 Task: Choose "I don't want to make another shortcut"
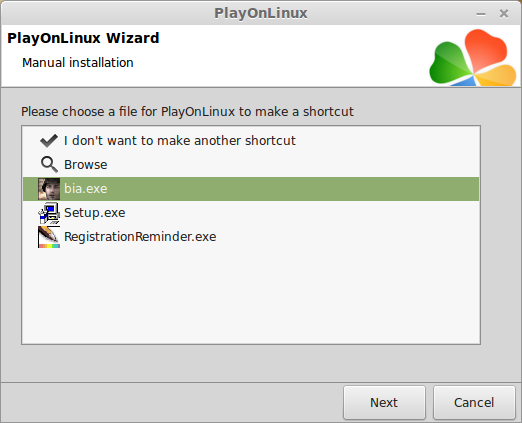coord(180,141)
